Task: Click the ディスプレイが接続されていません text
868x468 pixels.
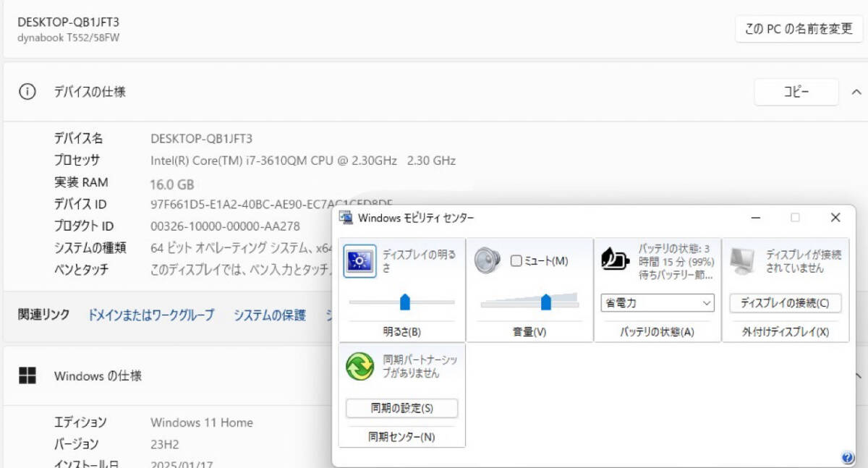Action: coord(804,261)
